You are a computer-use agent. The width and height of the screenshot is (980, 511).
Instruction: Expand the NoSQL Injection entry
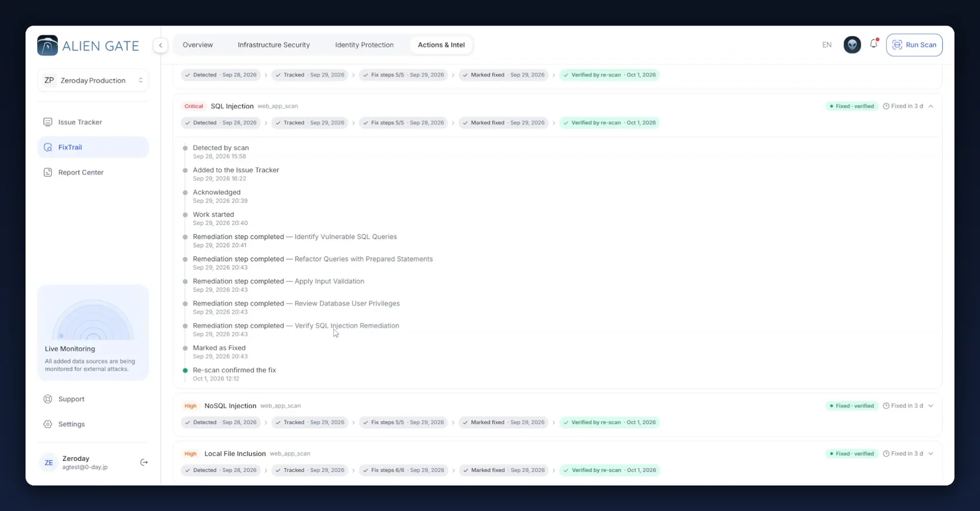click(931, 406)
